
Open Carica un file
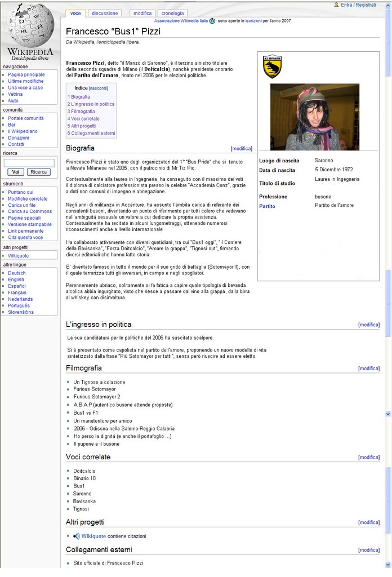pos(22,205)
